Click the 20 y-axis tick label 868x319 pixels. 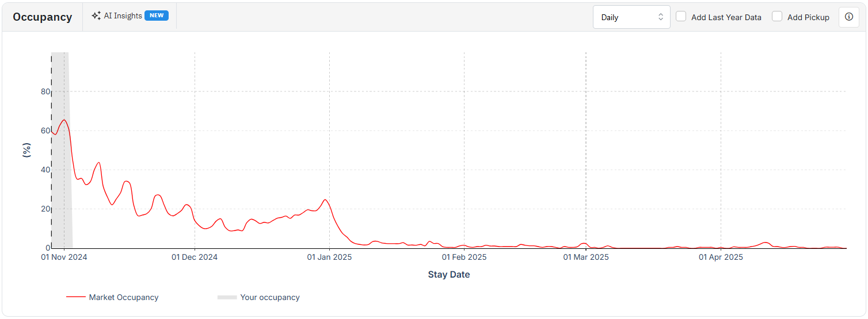tap(44, 209)
